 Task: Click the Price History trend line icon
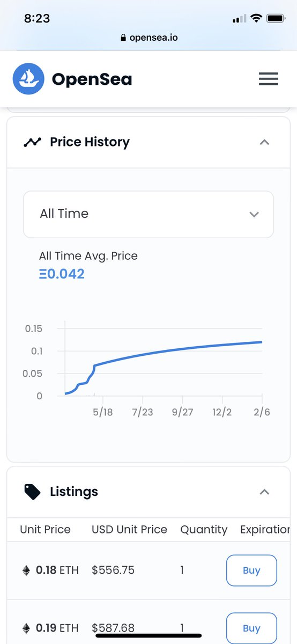click(32, 142)
